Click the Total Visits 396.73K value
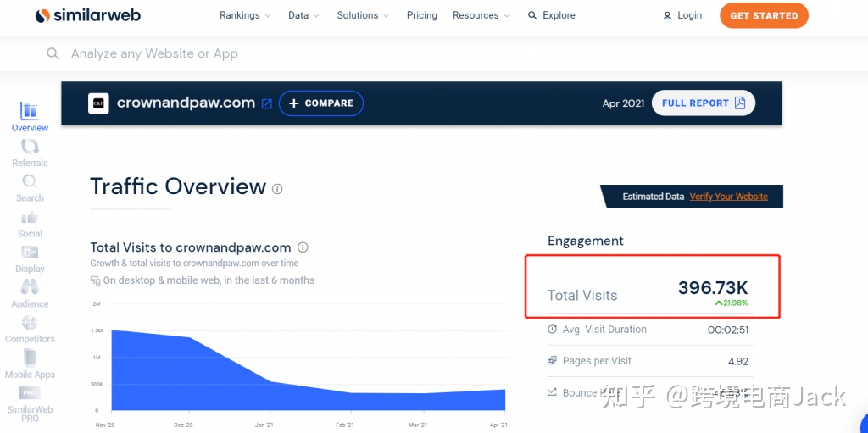The height and width of the screenshot is (433, 868). (x=713, y=288)
